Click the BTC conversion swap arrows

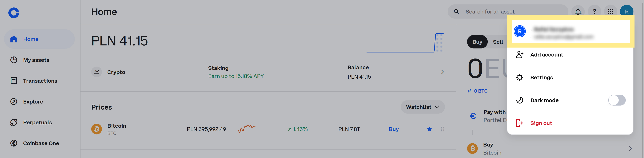pos(469,91)
